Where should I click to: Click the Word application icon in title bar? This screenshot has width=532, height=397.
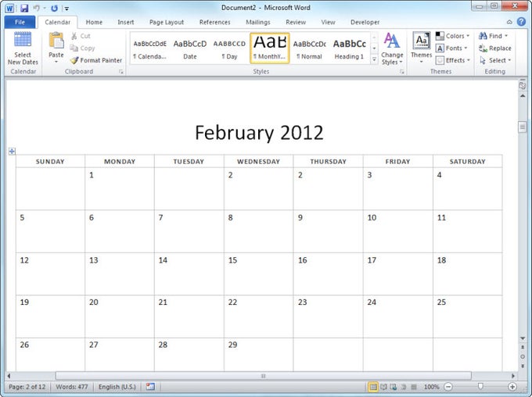(x=9, y=8)
